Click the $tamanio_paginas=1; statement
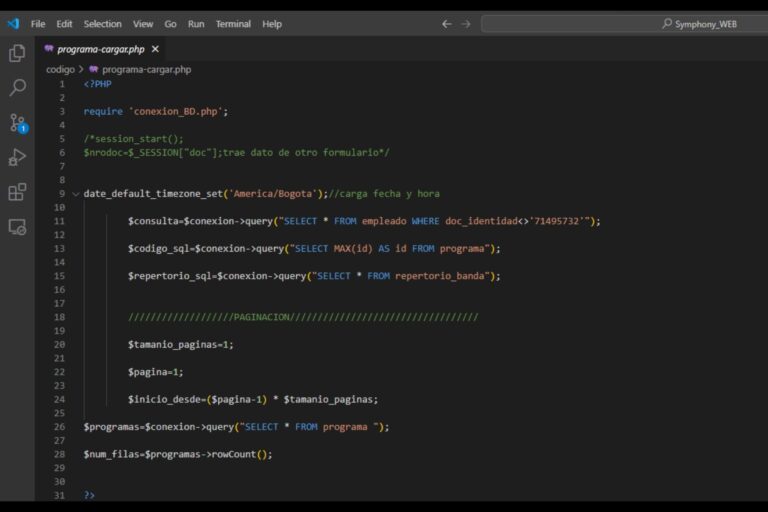Image resolution: width=768 pixels, height=512 pixels. [181, 345]
